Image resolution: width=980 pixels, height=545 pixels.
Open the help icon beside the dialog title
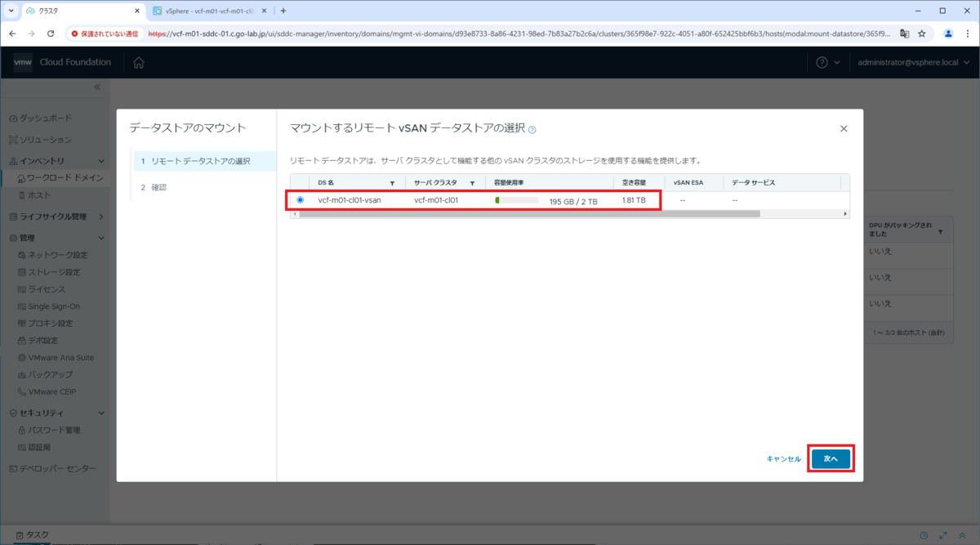point(532,129)
